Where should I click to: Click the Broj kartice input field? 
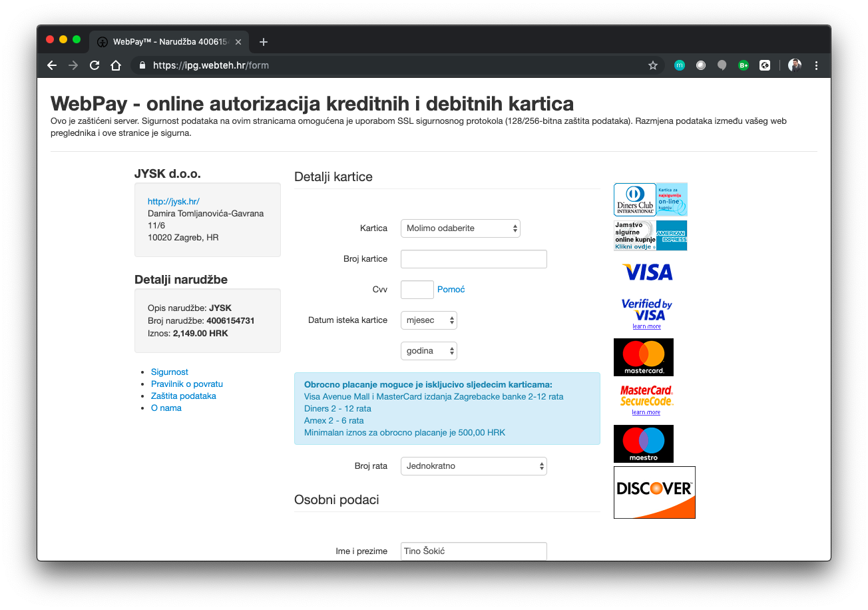coord(473,259)
